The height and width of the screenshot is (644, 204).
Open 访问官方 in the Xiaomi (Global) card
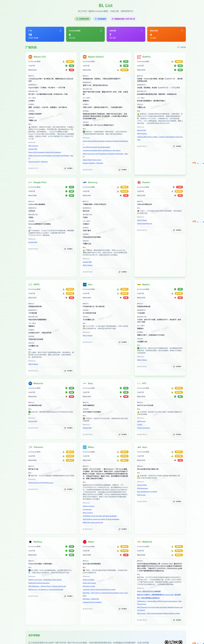123,170
